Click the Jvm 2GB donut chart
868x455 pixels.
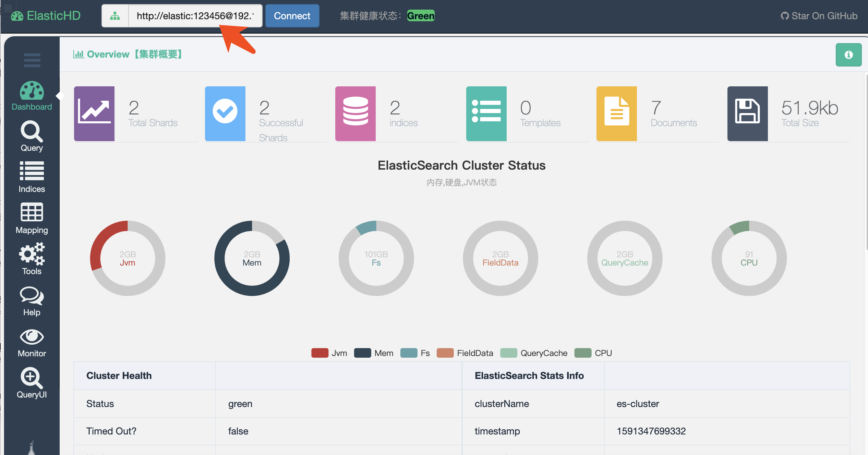tap(128, 258)
